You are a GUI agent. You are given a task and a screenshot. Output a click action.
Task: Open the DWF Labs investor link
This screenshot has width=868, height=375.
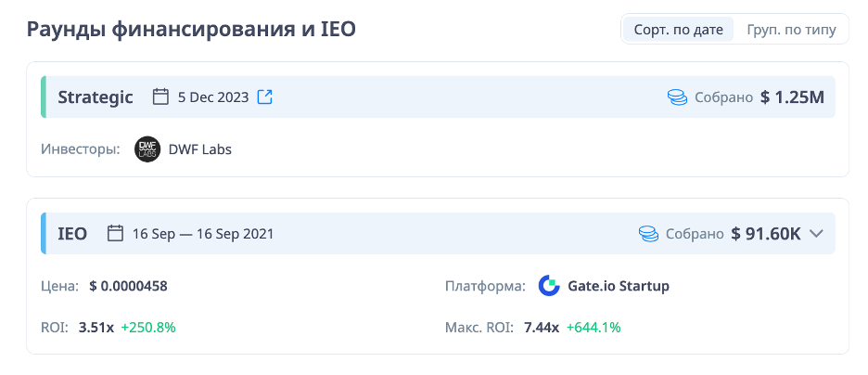[x=199, y=149]
